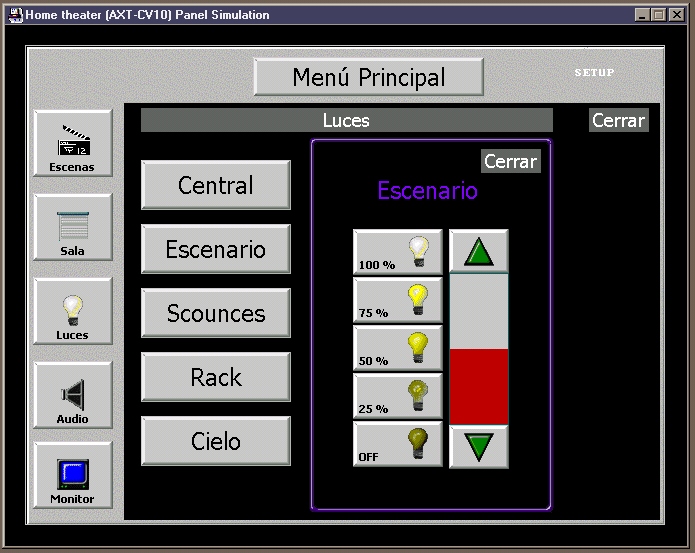
Task: Click the red dimmer level bar
Action: 479,386
